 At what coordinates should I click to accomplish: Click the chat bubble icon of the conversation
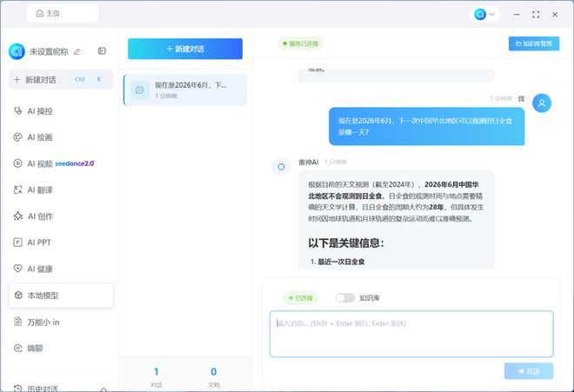point(139,90)
